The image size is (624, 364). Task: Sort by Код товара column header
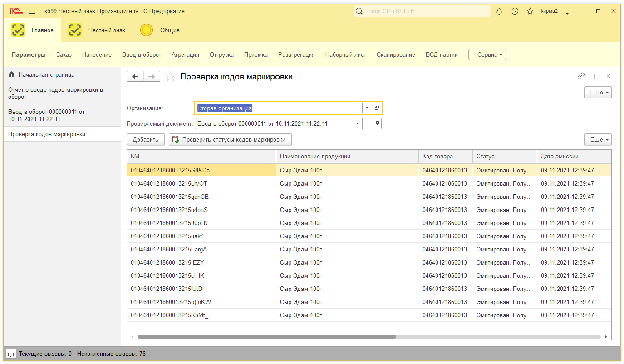446,156
